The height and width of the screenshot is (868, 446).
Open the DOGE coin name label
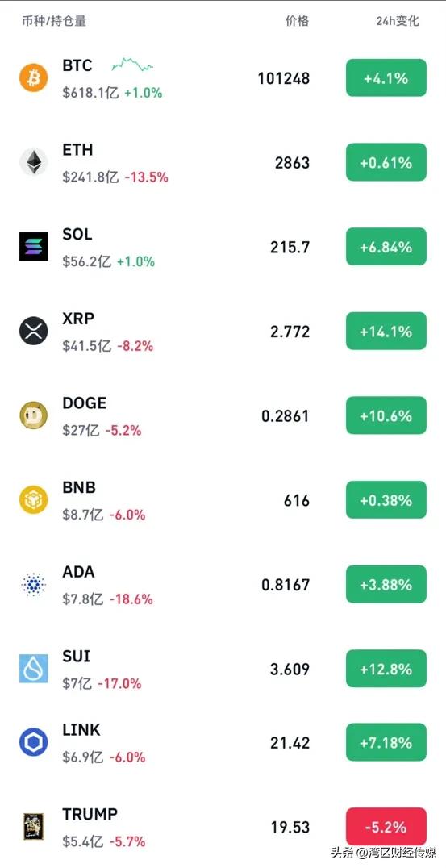(84, 403)
